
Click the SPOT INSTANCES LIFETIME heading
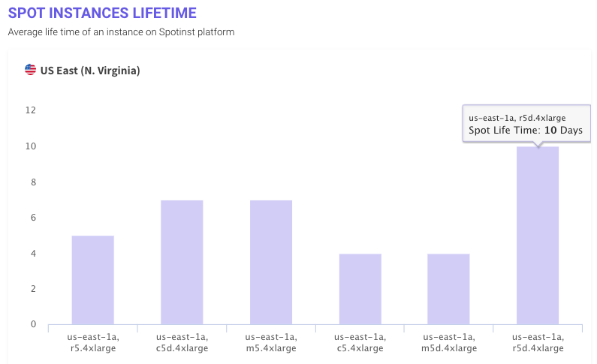[x=103, y=13]
